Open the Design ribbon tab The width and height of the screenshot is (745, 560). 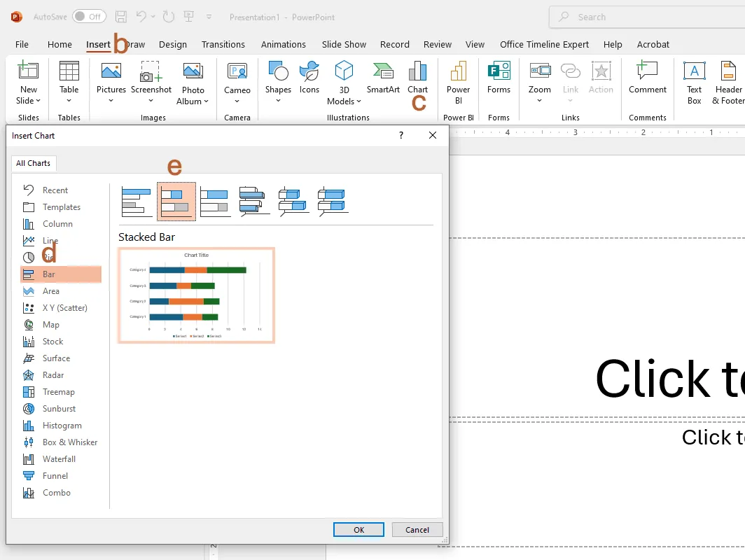pos(172,44)
